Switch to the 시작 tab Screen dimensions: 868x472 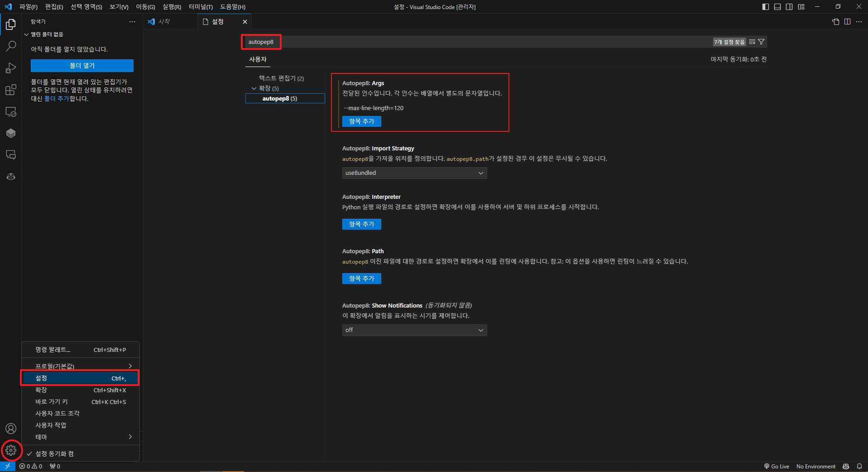click(x=170, y=22)
